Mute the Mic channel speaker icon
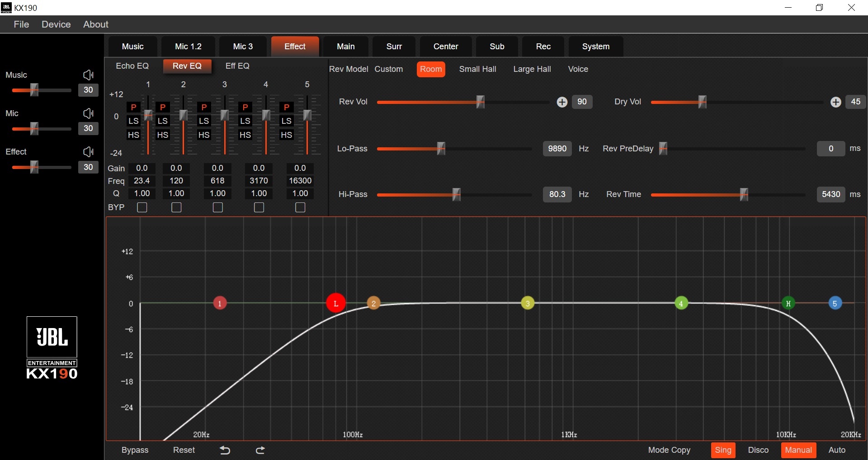The image size is (868, 460). click(89, 113)
